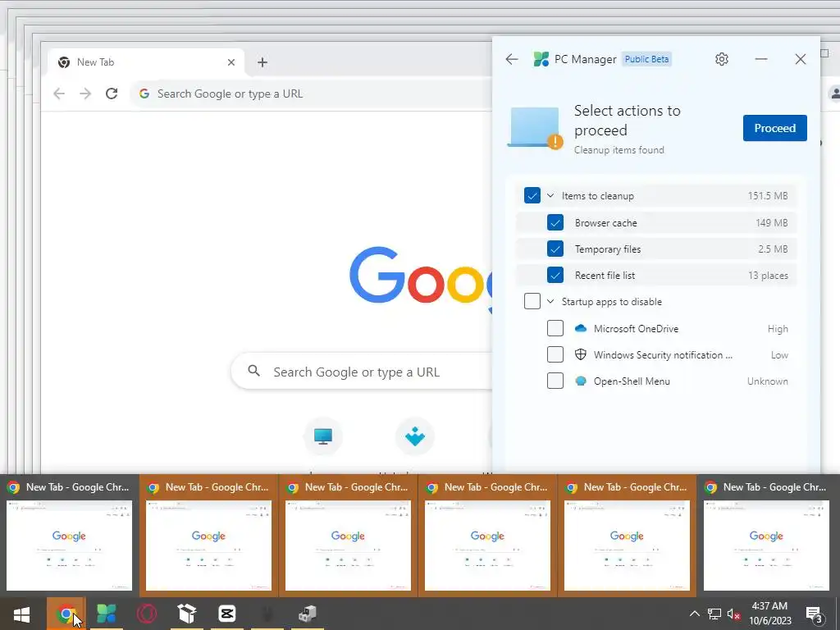Close the New Tab tab in Chrome
The height and width of the screenshot is (630, 840).
point(231,62)
